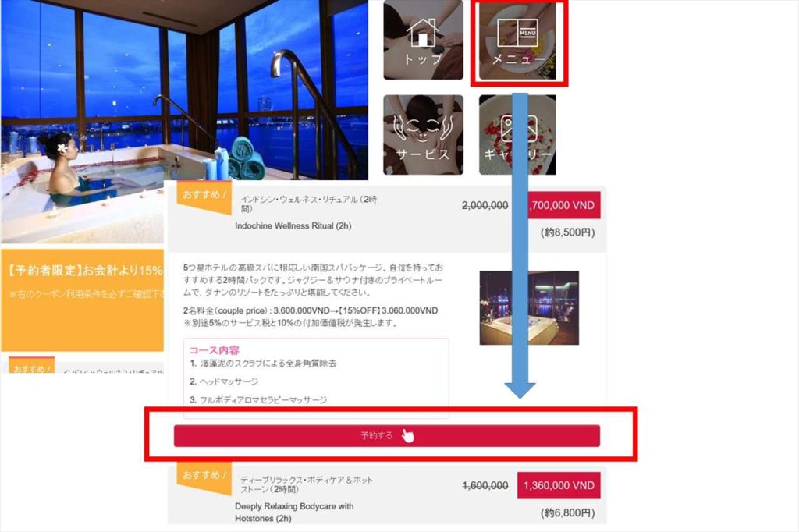Open the サービス massage icon tile

(x=423, y=134)
